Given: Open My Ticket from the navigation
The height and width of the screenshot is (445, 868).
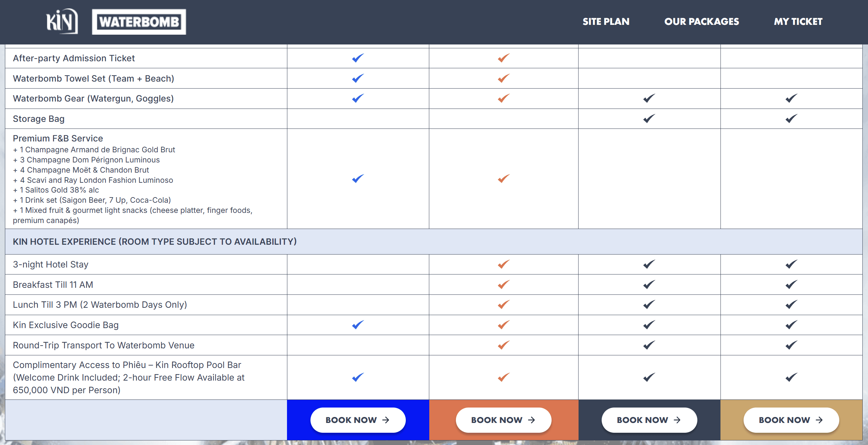Looking at the screenshot, I should click(798, 22).
